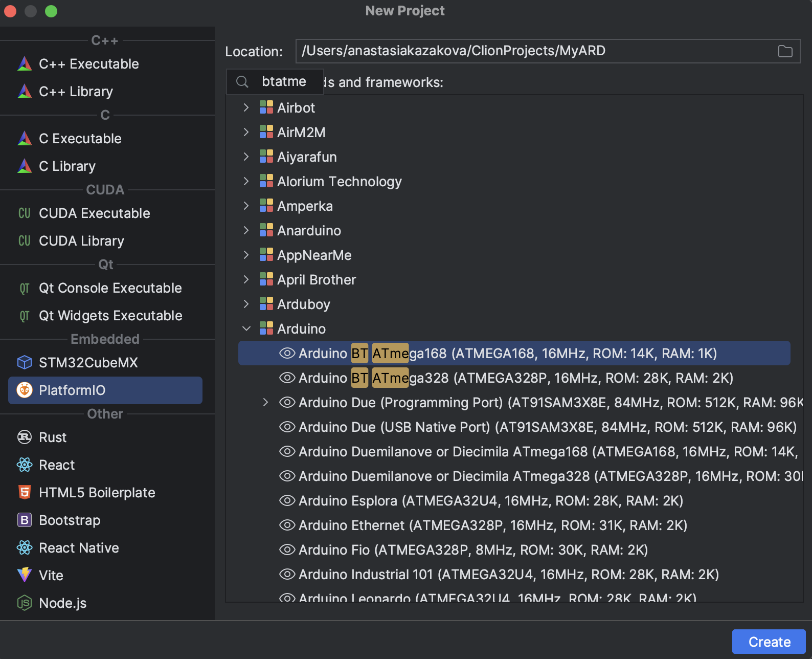Click the Qt Widgets Executable icon
This screenshot has height=659, width=812.
click(x=25, y=316)
